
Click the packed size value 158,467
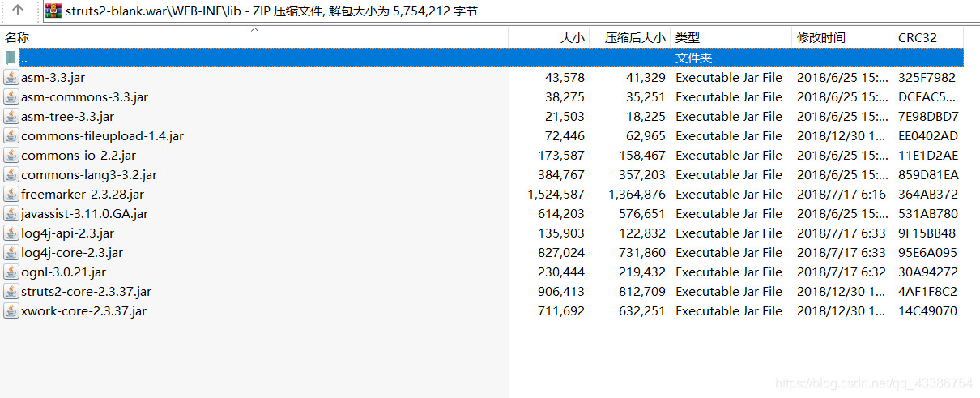click(x=642, y=156)
